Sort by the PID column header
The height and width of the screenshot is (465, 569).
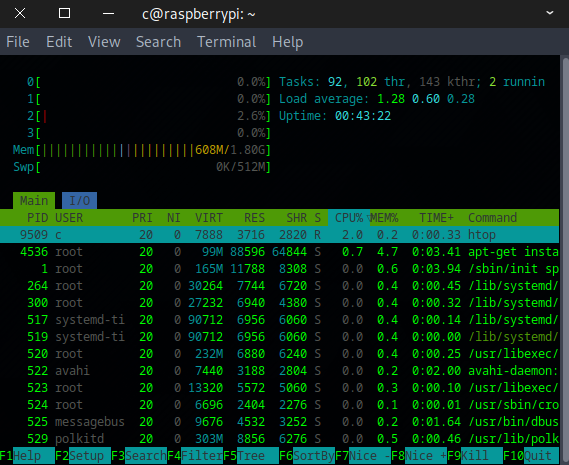click(x=37, y=217)
